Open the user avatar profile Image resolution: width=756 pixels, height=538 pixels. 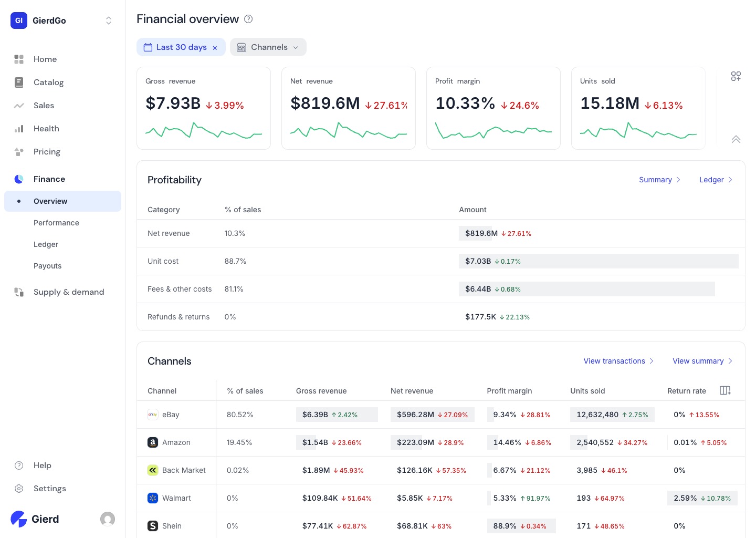coord(108,519)
